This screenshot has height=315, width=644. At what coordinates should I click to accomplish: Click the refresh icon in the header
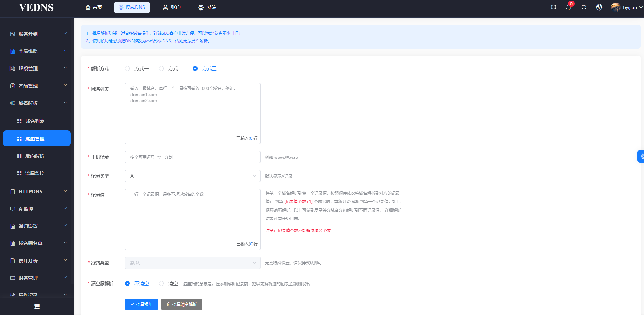[584, 7]
